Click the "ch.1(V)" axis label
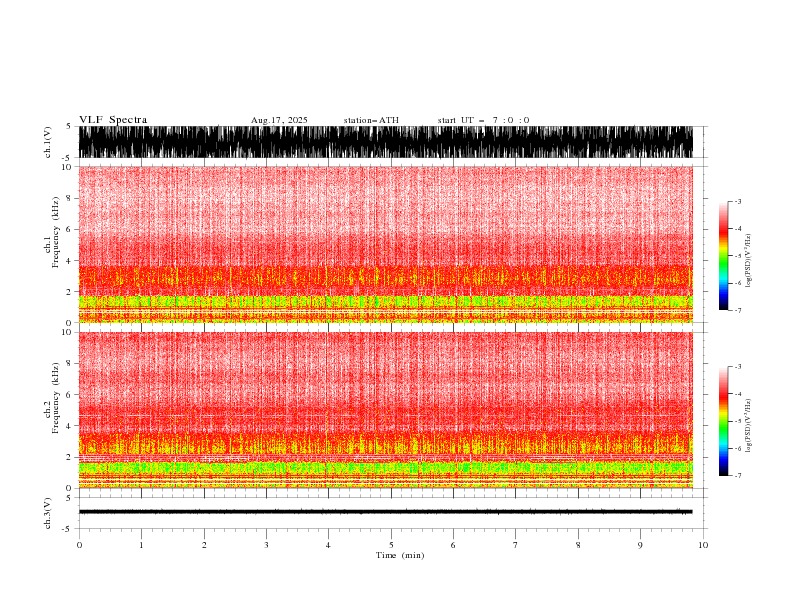The height and width of the screenshot is (612, 792). coord(48,142)
